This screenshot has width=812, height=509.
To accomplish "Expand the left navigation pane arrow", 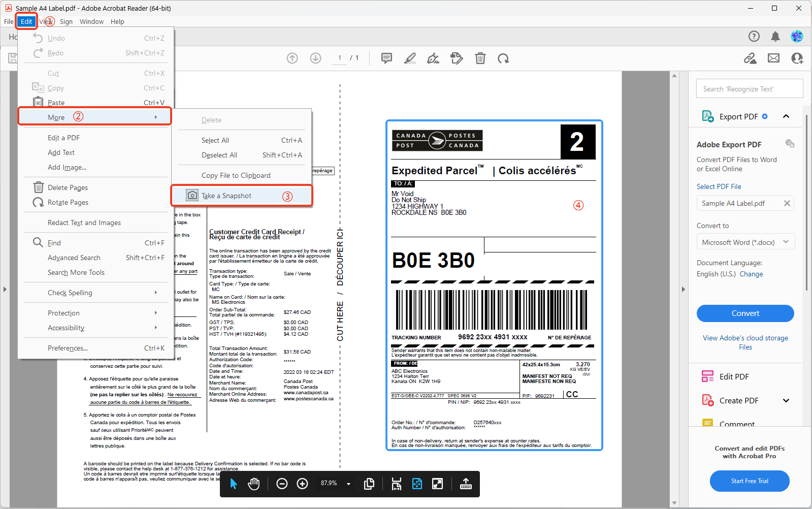I will pos(5,289).
